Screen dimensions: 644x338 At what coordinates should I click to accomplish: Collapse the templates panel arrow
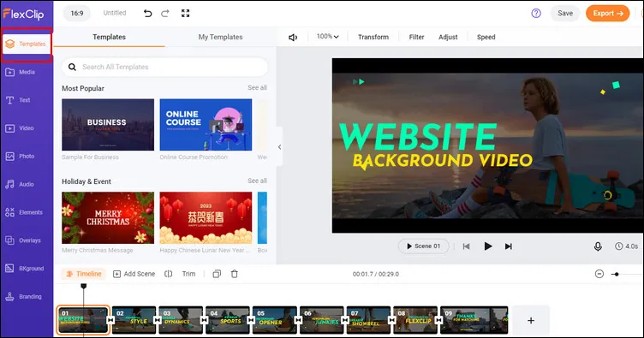pyautogui.click(x=279, y=147)
